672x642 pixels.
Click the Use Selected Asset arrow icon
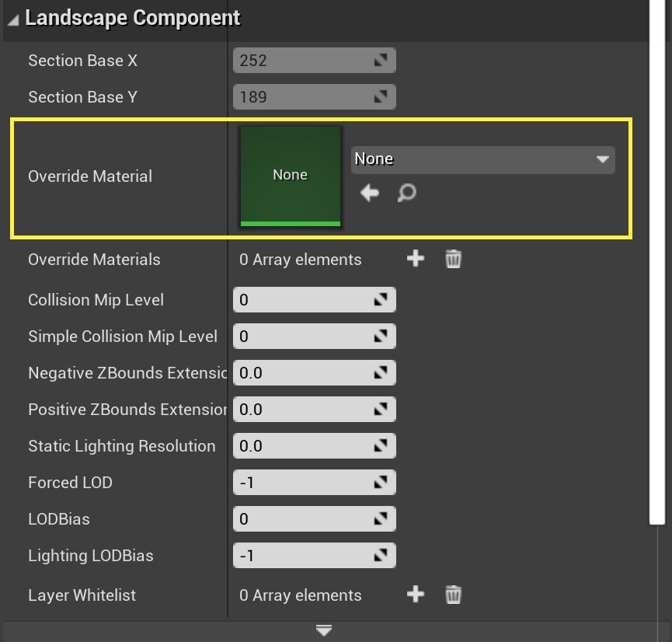pos(370,193)
